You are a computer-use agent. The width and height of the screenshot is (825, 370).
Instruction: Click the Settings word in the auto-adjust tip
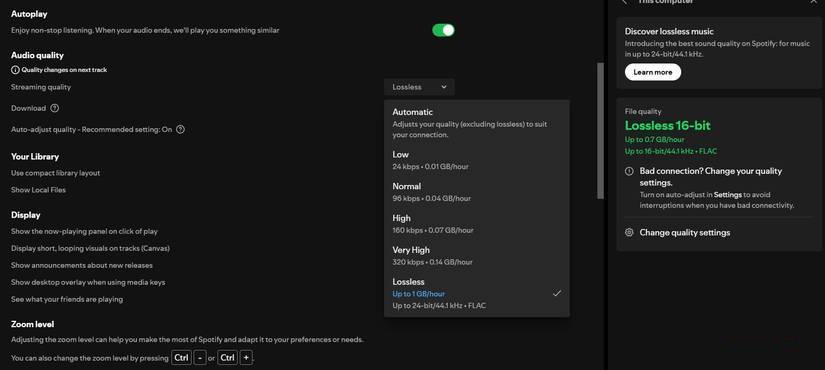[728, 195]
